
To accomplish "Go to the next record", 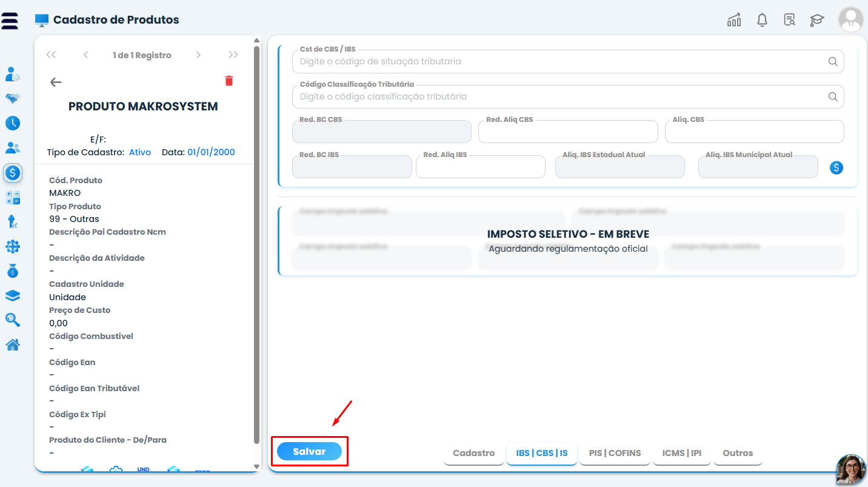I will click(x=198, y=55).
